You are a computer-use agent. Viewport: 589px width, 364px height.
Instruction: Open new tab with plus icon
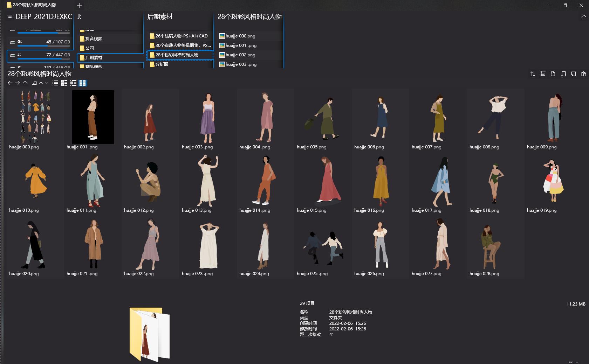(79, 5)
